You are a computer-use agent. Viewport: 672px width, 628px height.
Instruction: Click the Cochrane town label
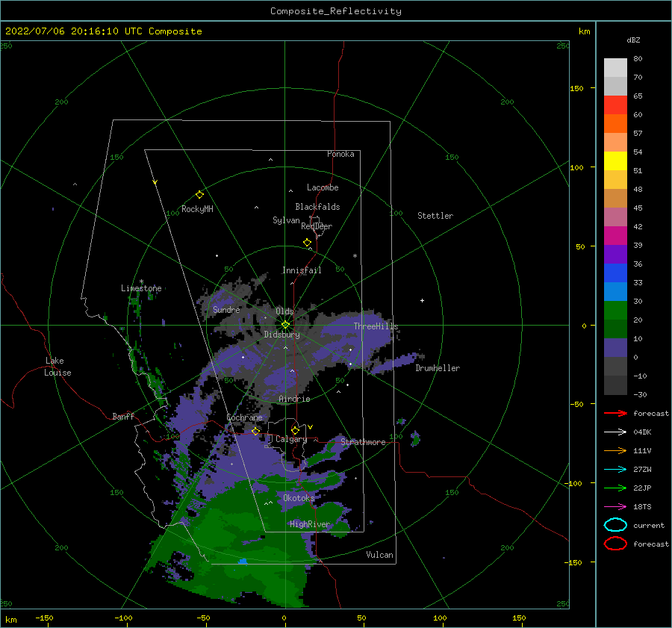244,417
